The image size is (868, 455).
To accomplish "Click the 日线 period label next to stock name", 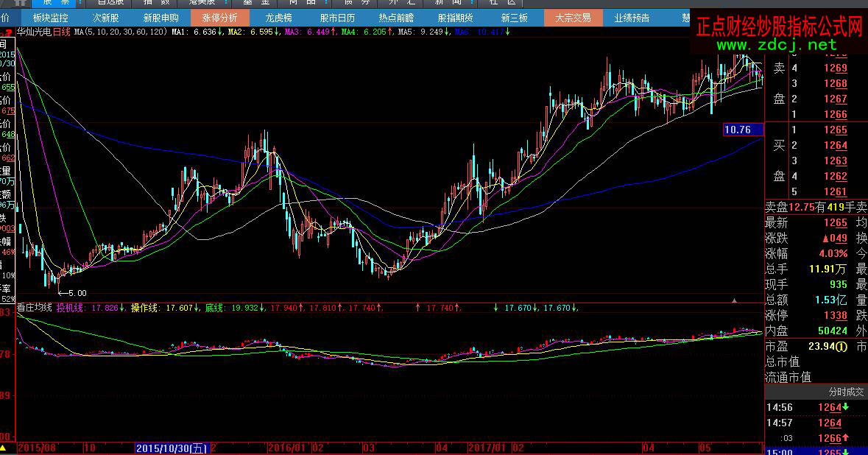I will click(62, 32).
